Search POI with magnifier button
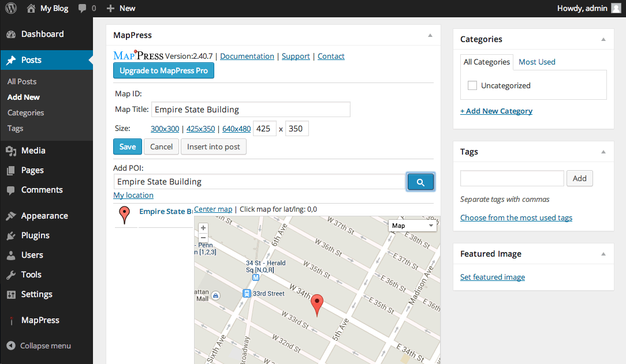 pos(420,182)
